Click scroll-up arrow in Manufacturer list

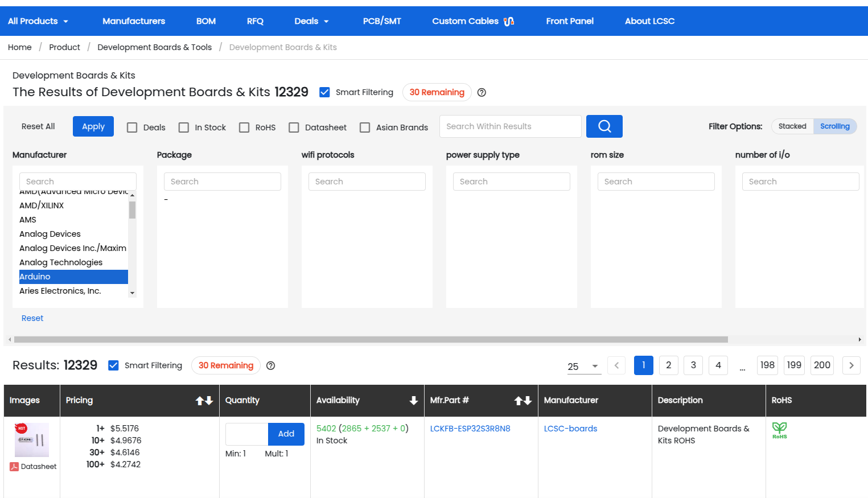coord(132,195)
